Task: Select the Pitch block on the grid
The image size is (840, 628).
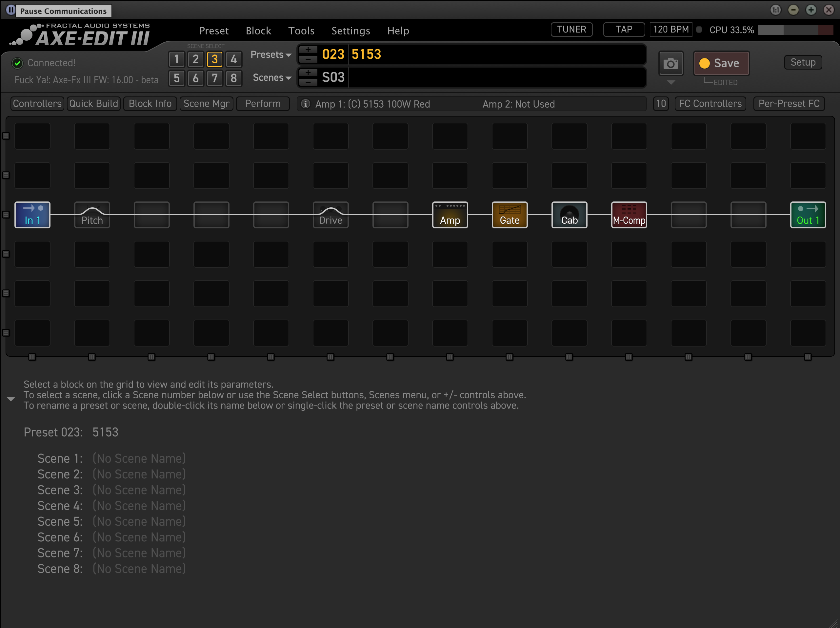Action: (x=92, y=215)
